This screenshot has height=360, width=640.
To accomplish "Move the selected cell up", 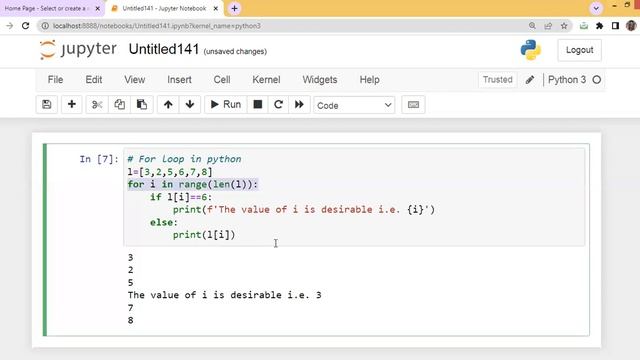I will coord(168,104).
